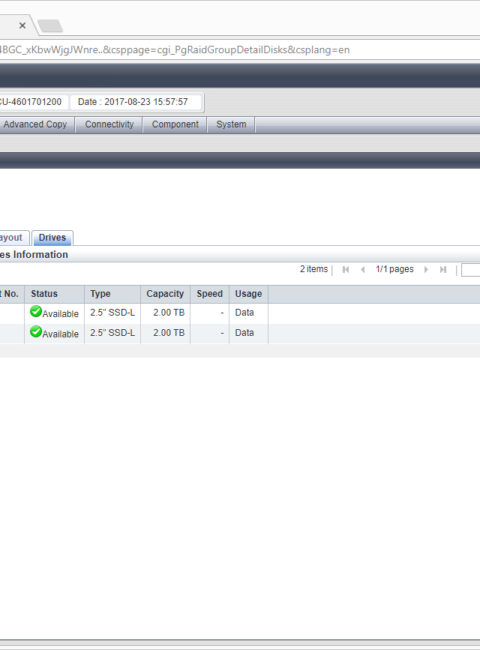Click the Drives Information section heading
480x650 pixels.
coord(34,255)
